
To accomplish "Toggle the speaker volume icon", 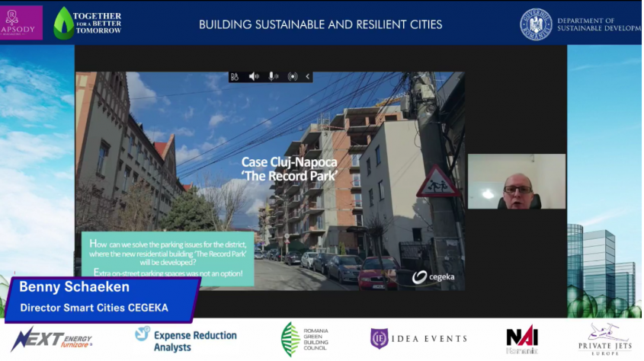I will pyautogui.click(x=254, y=76).
